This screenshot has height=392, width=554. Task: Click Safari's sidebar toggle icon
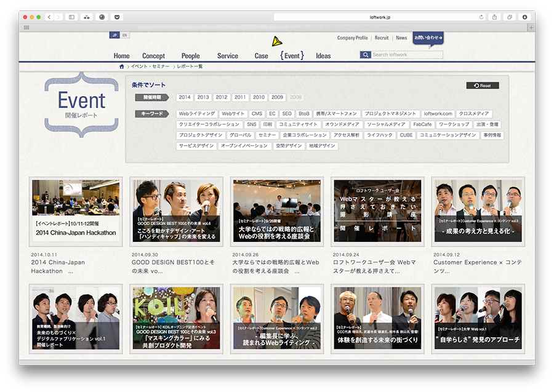71,17
